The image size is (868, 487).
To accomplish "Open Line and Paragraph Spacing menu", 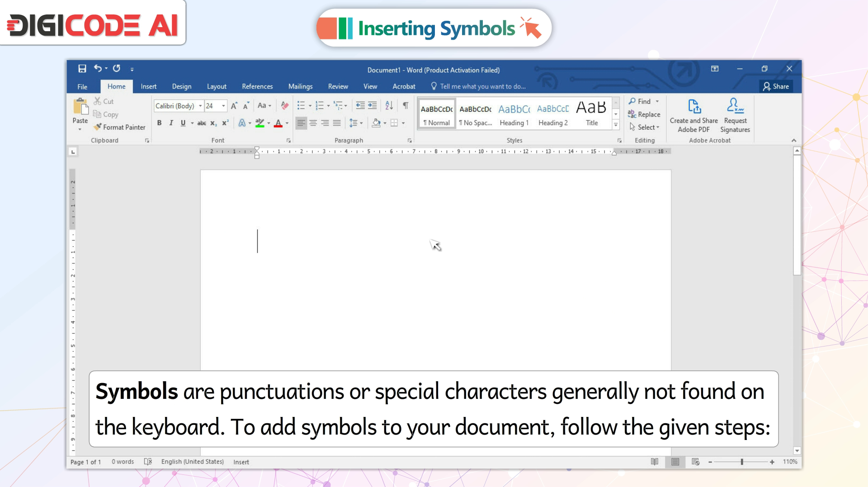I will pyautogui.click(x=356, y=123).
